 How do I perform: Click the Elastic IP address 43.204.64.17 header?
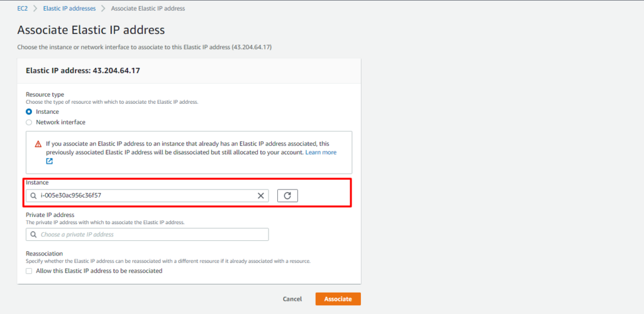(x=83, y=70)
